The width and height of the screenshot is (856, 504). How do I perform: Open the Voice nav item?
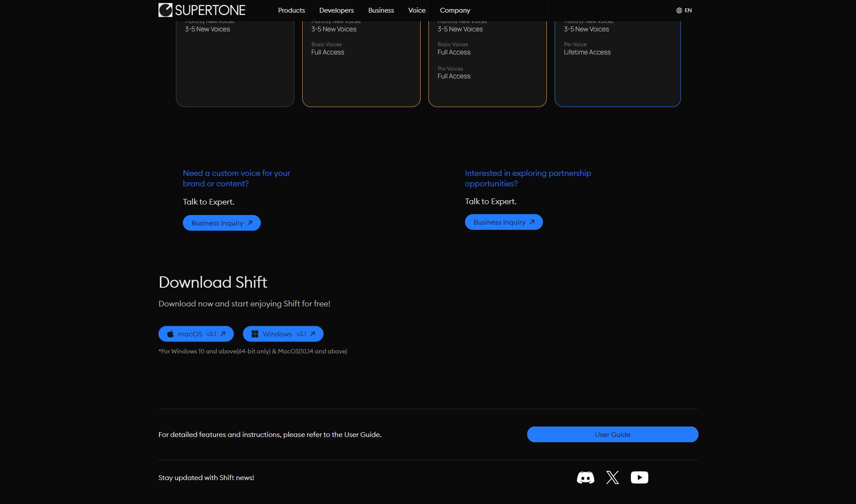click(417, 10)
